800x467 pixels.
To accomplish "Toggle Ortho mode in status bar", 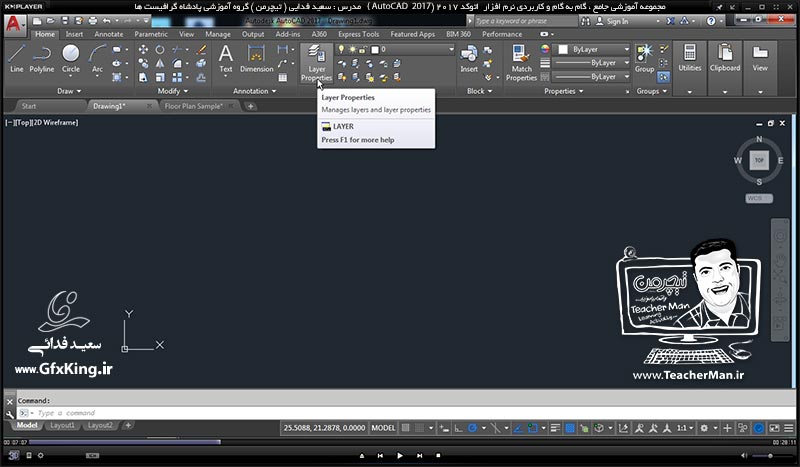I will pos(459,428).
